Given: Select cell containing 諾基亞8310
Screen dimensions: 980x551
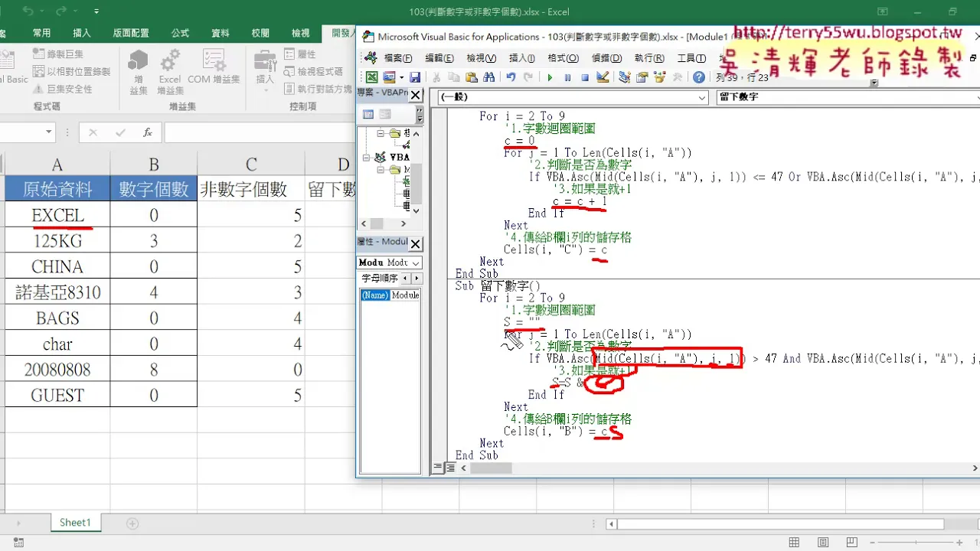Looking at the screenshot, I should (x=57, y=292).
